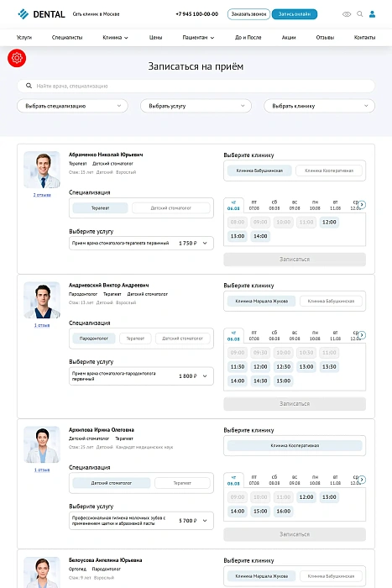This screenshot has width=392, height=588.
Task: Select Клиника Маршала Жукова for Белоусова
Action: click(x=261, y=576)
